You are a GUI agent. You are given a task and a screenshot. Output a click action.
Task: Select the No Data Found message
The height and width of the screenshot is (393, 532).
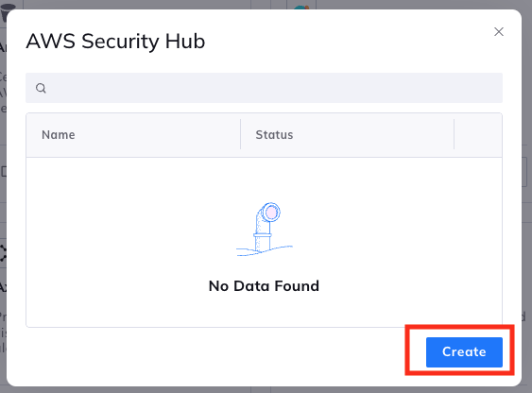(264, 286)
